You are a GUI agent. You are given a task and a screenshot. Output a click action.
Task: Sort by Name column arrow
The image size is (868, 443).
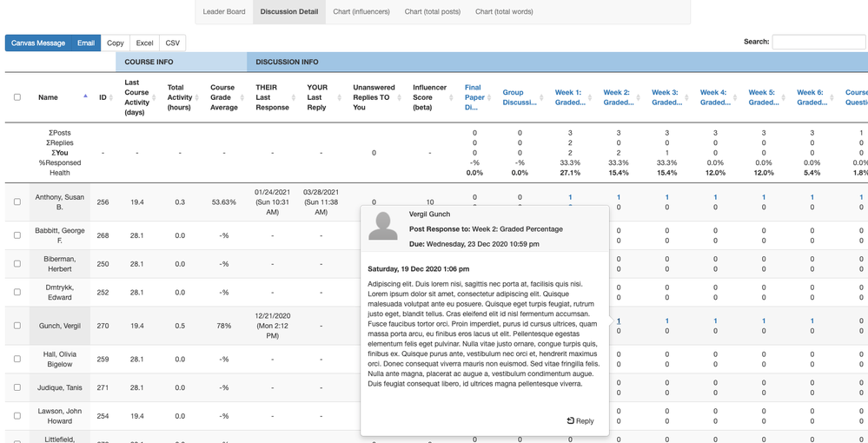84,96
